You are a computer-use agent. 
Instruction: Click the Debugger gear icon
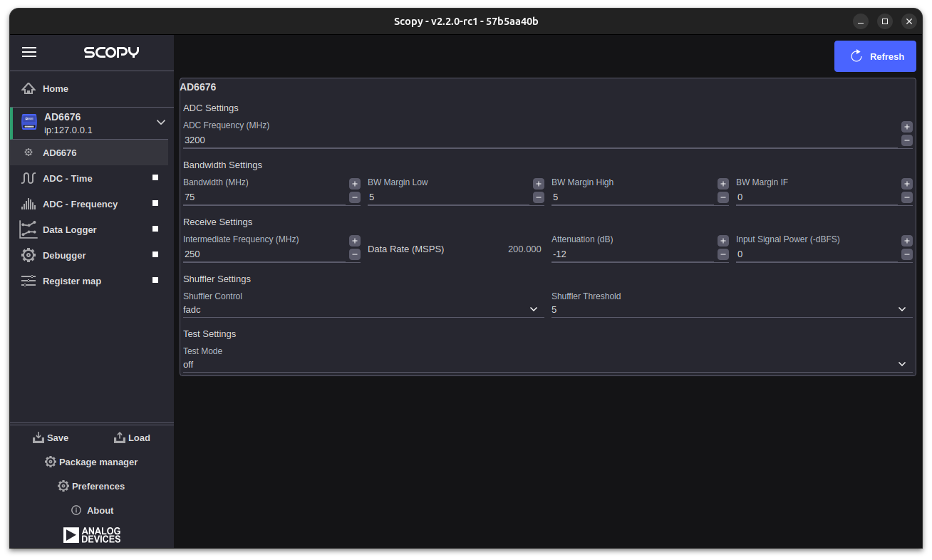click(x=29, y=255)
